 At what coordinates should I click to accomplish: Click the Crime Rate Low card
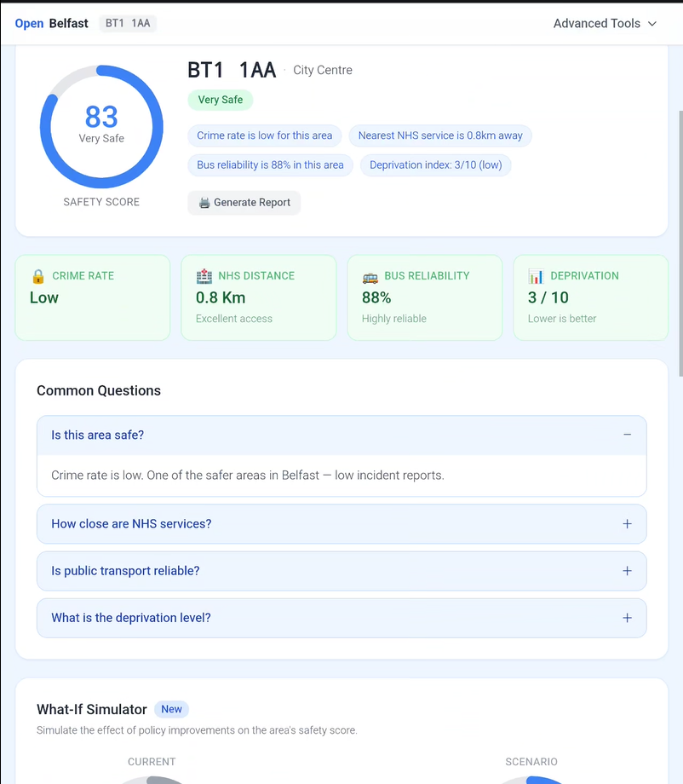93,297
